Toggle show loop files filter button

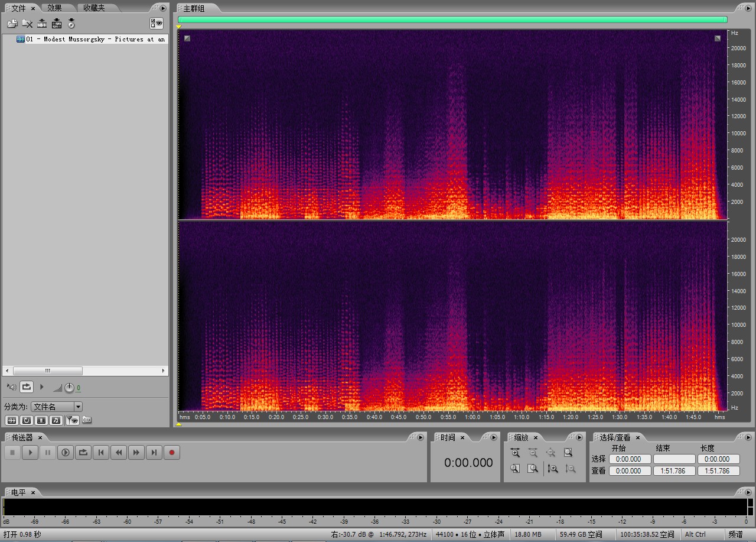[x=27, y=420]
